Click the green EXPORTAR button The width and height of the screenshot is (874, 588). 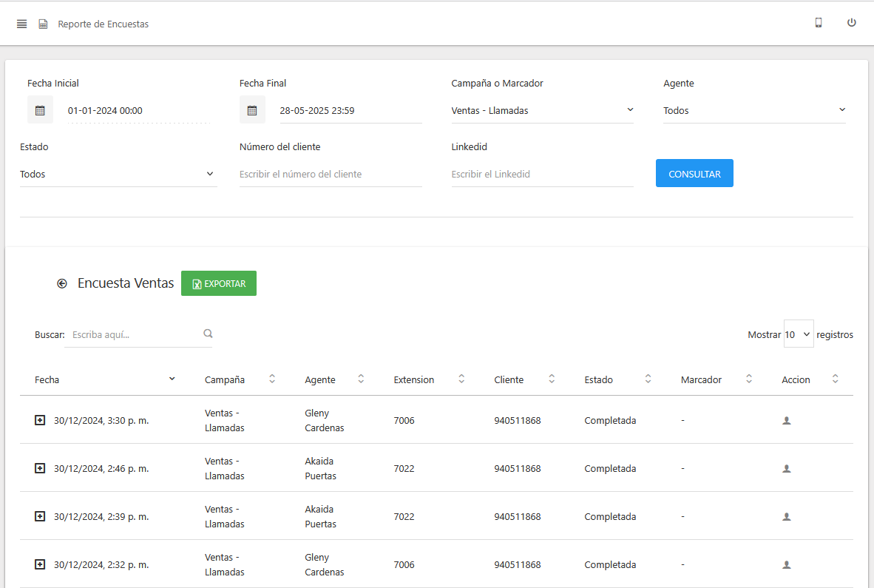coord(219,284)
